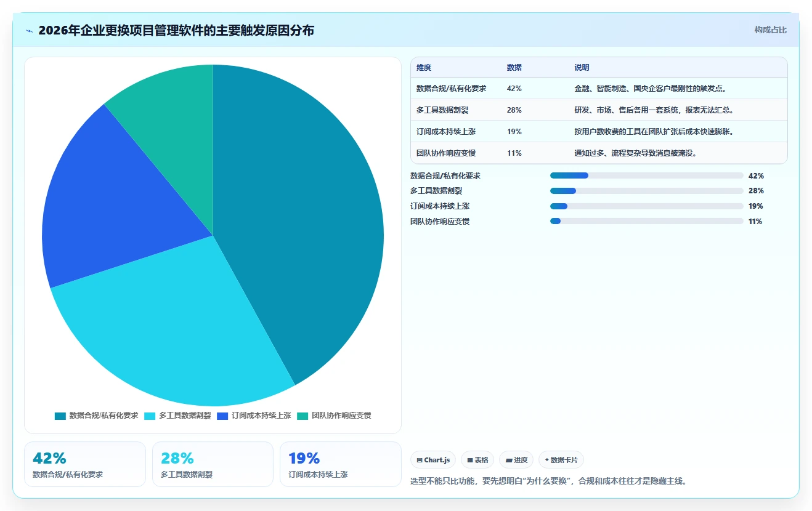
Task: Toggle legend swatch for 多工具数据割裂
Action: click(150, 416)
